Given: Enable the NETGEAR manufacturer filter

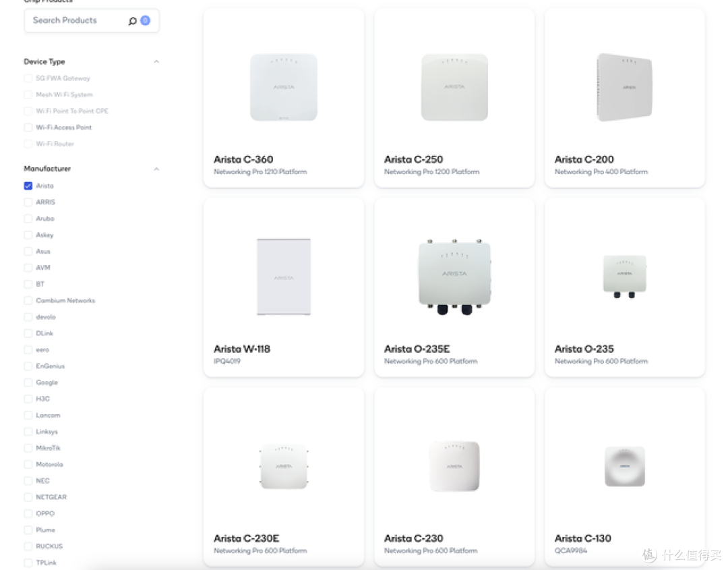Looking at the screenshot, I should click(28, 497).
